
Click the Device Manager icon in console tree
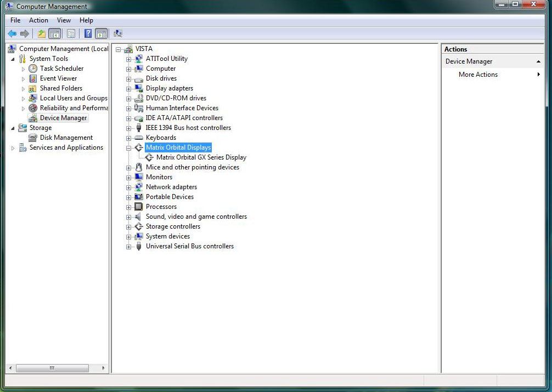point(33,118)
